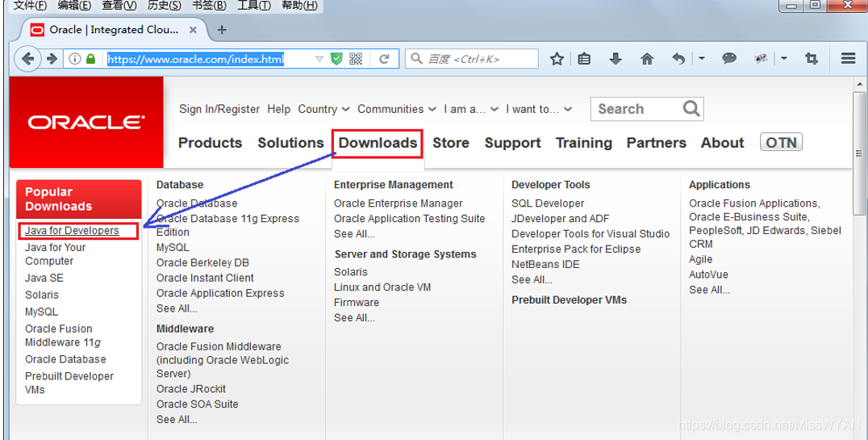Expand the 'I want to...' dropdown

coord(539,109)
